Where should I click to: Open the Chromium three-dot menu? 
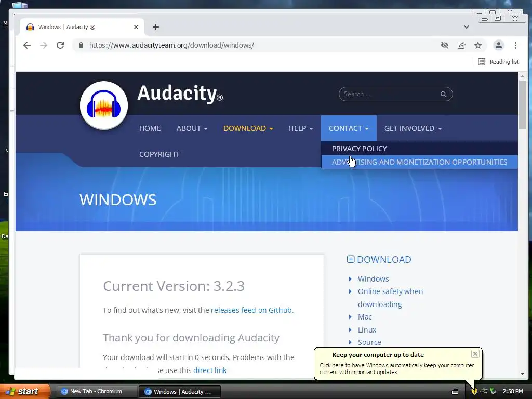pos(515,45)
